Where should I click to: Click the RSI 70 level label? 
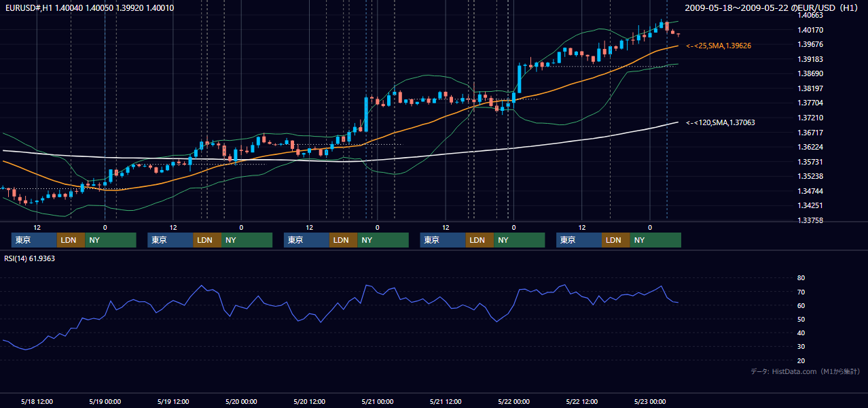tap(801, 292)
